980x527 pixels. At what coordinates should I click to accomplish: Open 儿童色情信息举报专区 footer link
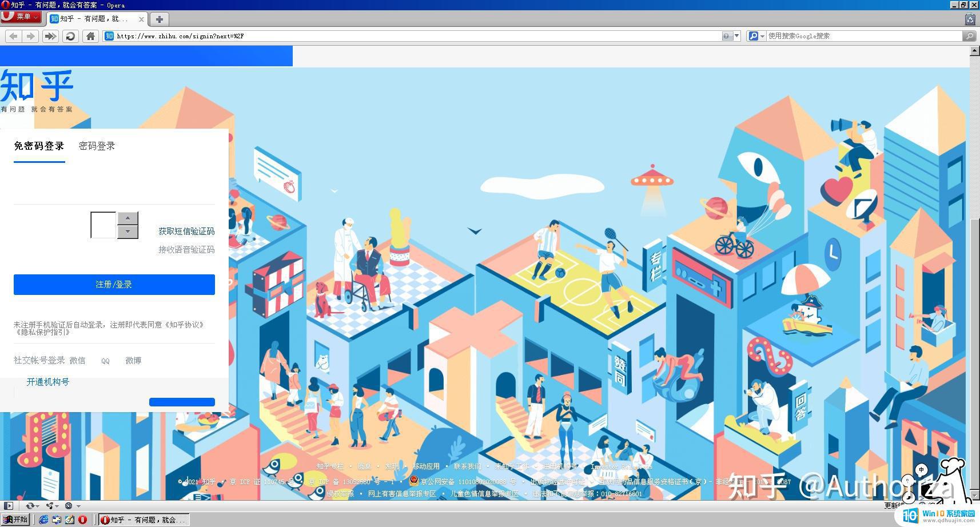pyautogui.click(x=484, y=494)
